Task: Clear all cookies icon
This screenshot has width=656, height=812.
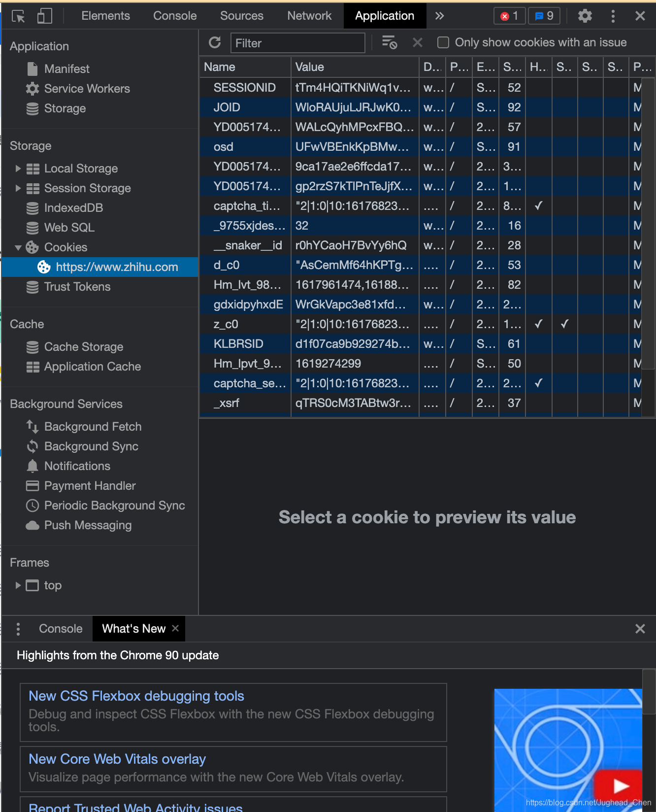Action: coord(390,43)
